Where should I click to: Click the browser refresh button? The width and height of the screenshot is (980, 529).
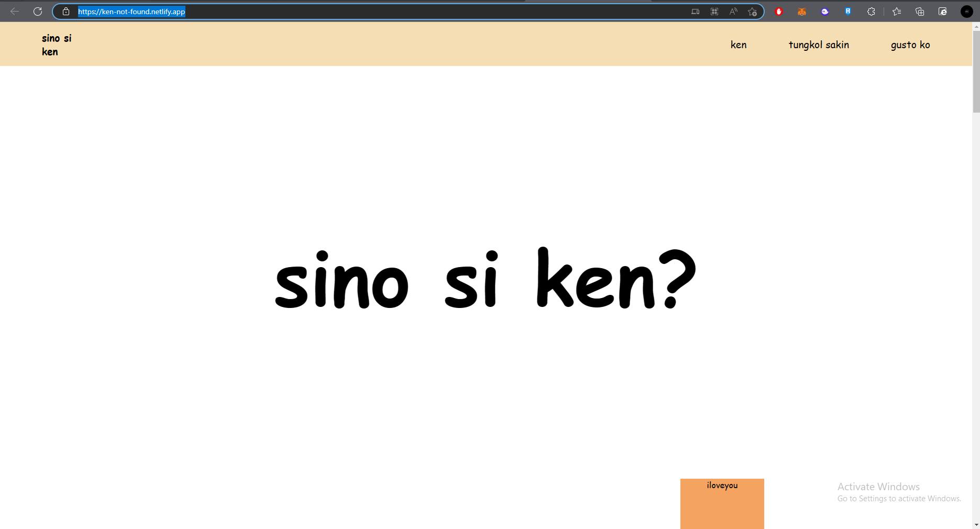pos(38,12)
